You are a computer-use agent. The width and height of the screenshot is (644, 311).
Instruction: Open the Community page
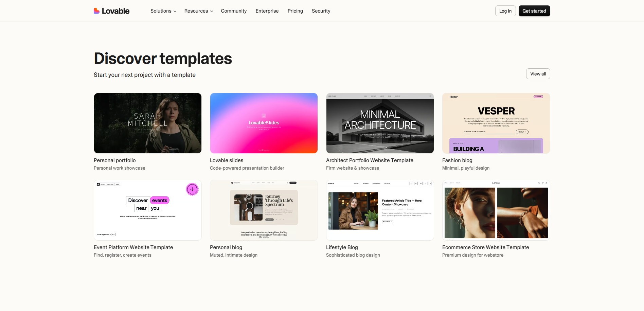coord(234,11)
